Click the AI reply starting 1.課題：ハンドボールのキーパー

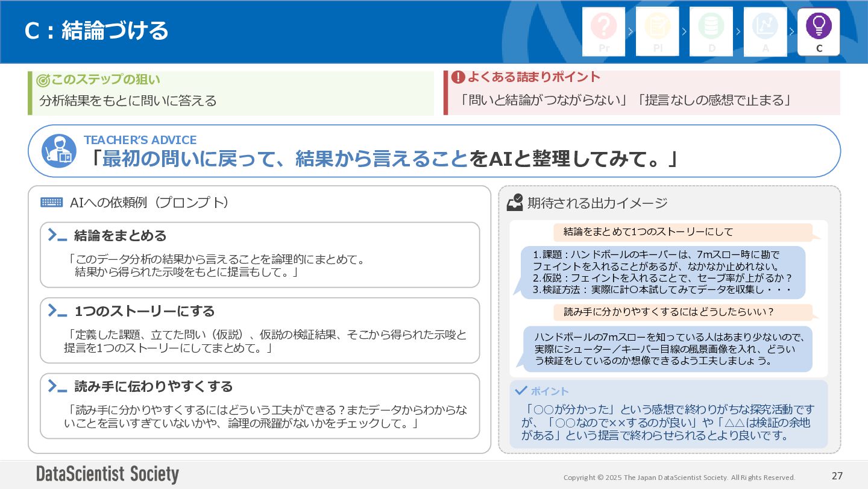[662, 273]
